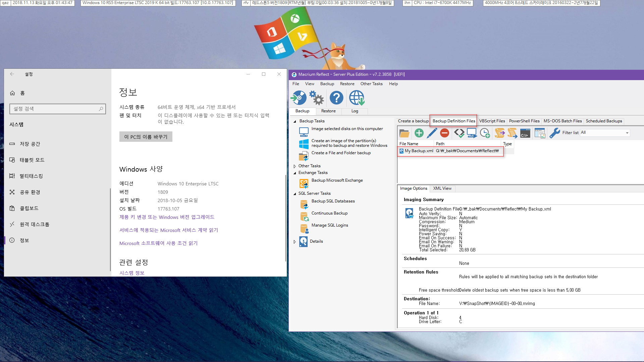Image resolution: width=644 pixels, height=362 pixels.
Task: Click the VBScript scroll icon with purple arrow
Action: (500, 133)
